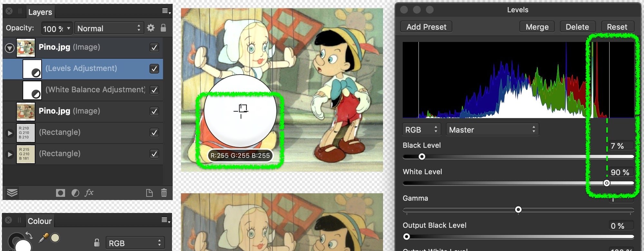Click the Add Preset button
644x251 pixels.
426,27
